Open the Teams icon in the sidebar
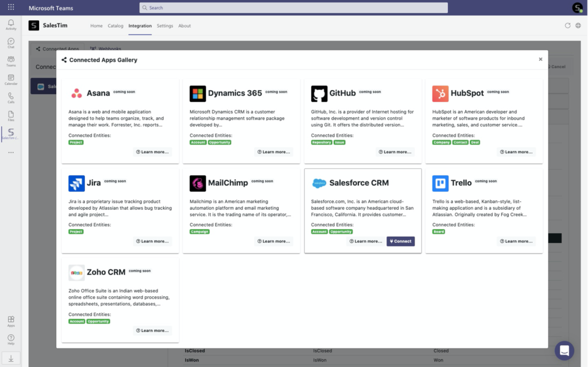This screenshot has height=367, width=588. tap(11, 61)
